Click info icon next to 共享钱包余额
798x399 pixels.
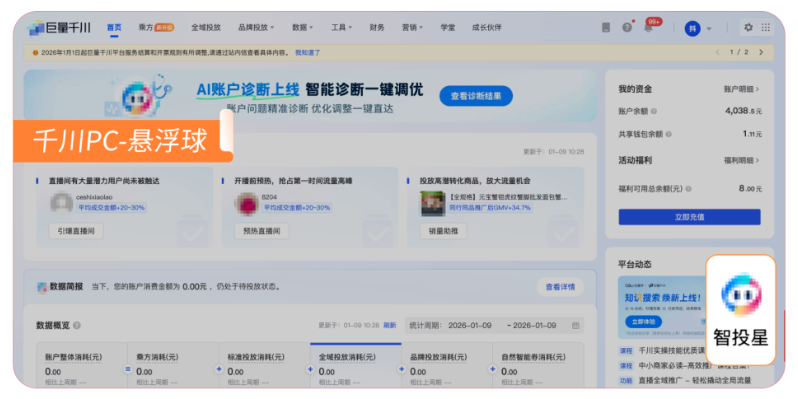point(669,134)
